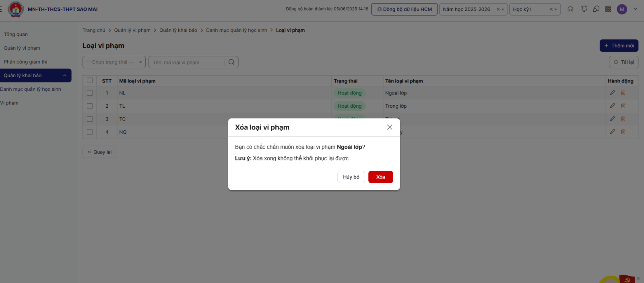Viewport: 644px width, 283px height.
Task: Open the apps grid icon
Action: coord(608,9)
